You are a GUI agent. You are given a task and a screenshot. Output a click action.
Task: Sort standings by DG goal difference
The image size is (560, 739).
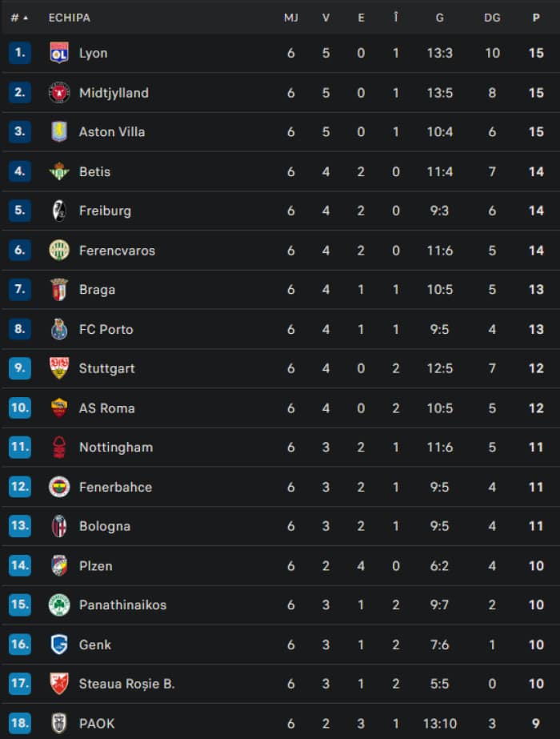click(492, 18)
